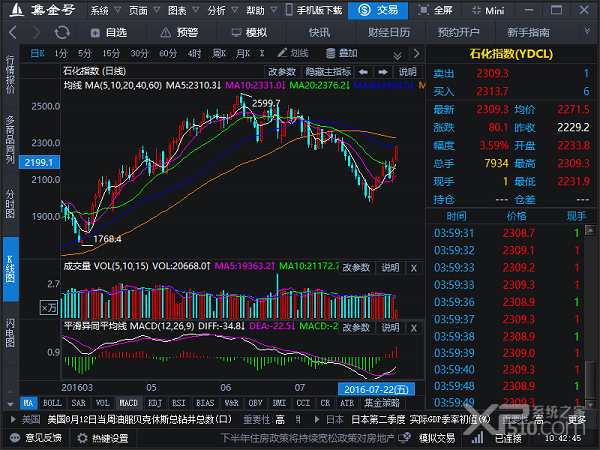Select the 5分 period
This screenshot has height=450, width=600.
(x=85, y=54)
